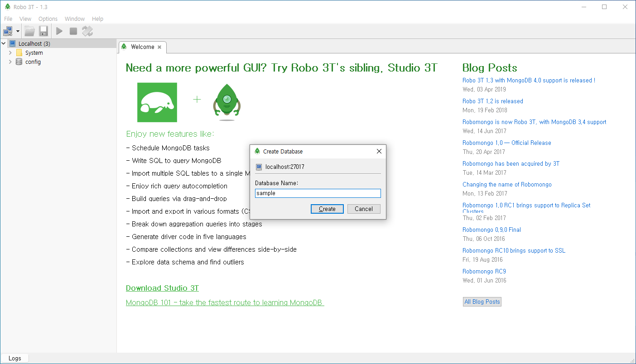Open the MongoDB 101 learning link

(225, 302)
